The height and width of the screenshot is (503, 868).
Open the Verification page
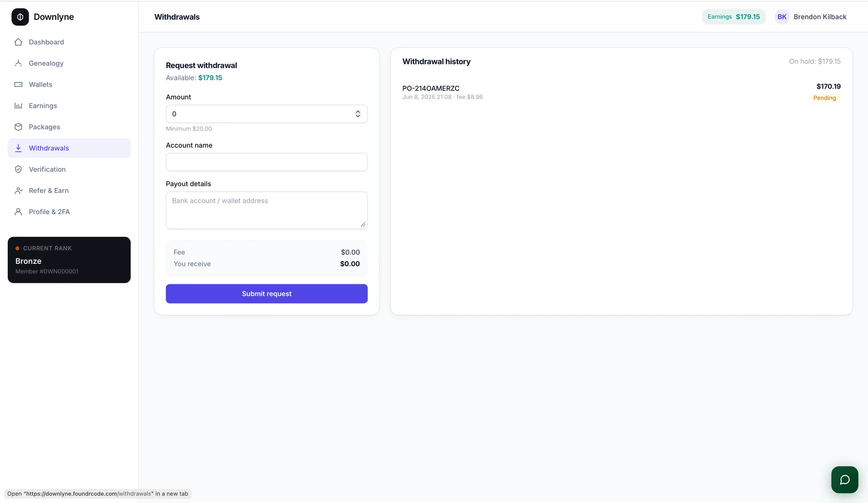click(x=69, y=169)
